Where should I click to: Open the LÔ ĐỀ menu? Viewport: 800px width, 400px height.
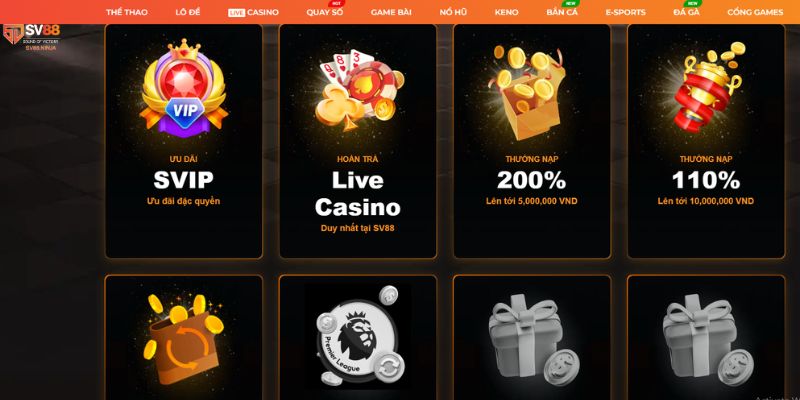(x=188, y=12)
